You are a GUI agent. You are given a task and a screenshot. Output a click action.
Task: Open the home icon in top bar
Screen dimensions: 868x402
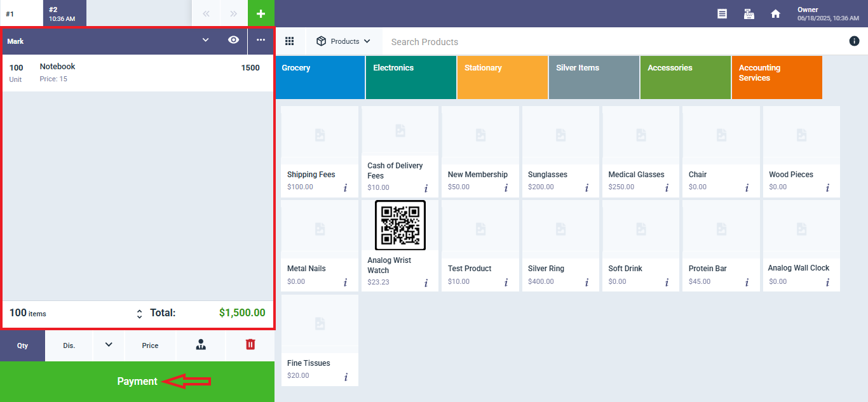(775, 13)
